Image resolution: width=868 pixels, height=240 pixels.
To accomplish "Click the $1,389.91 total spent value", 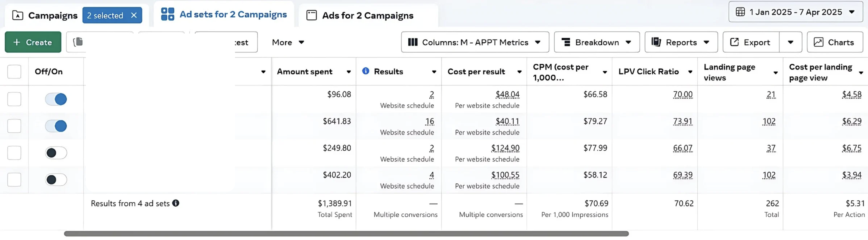I will point(335,203).
